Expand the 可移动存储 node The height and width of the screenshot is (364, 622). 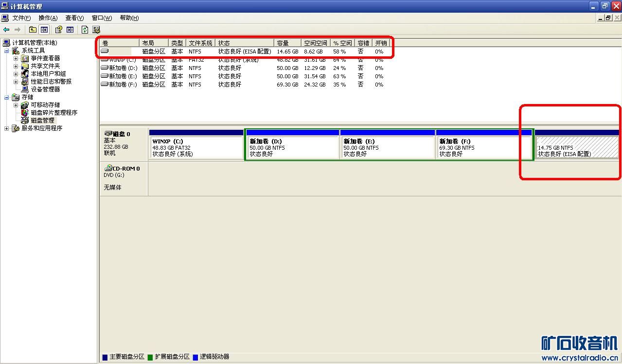tap(16, 105)
